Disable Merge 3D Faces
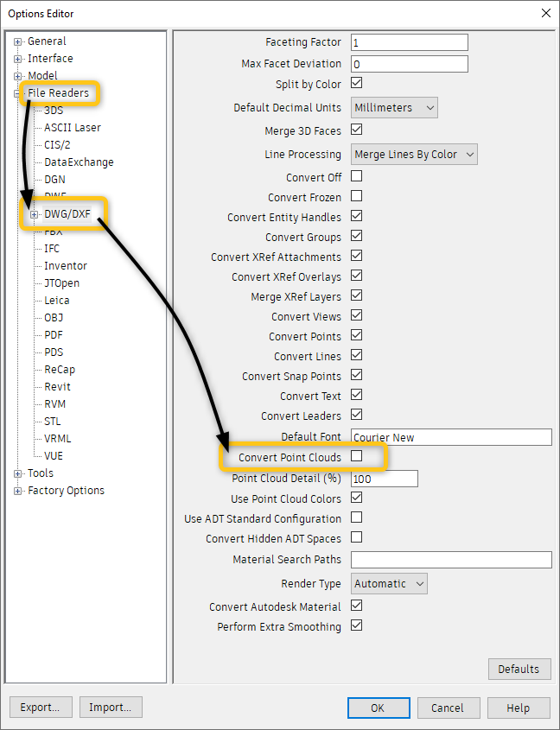The width and height of the screenshot is (560, 730). click(357, 130)
